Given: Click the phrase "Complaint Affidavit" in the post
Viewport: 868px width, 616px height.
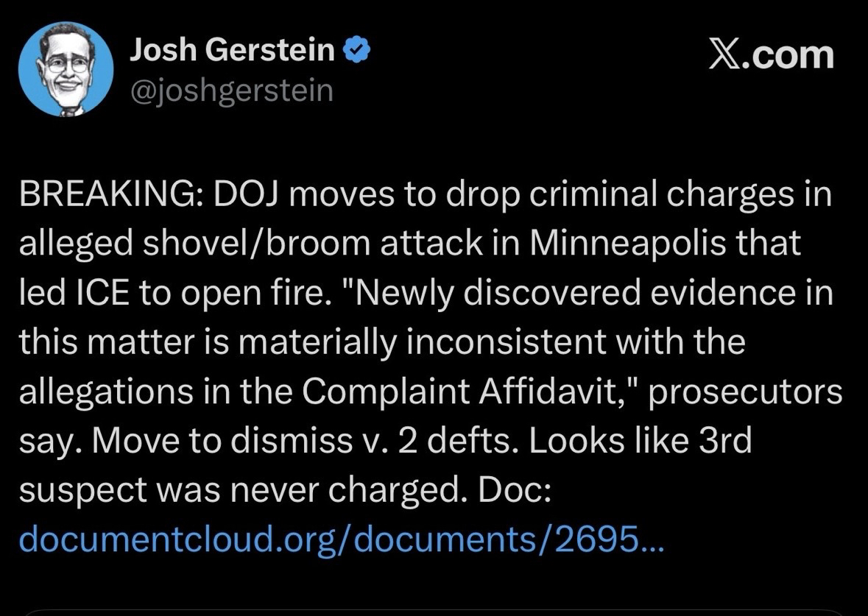Looking at the screenshot, I should [x=462, y=392].
